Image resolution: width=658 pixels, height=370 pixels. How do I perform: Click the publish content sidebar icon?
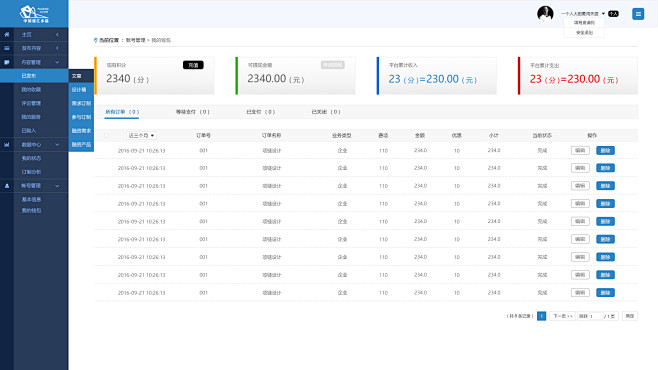pyautogui.click(x=7, y=48)
